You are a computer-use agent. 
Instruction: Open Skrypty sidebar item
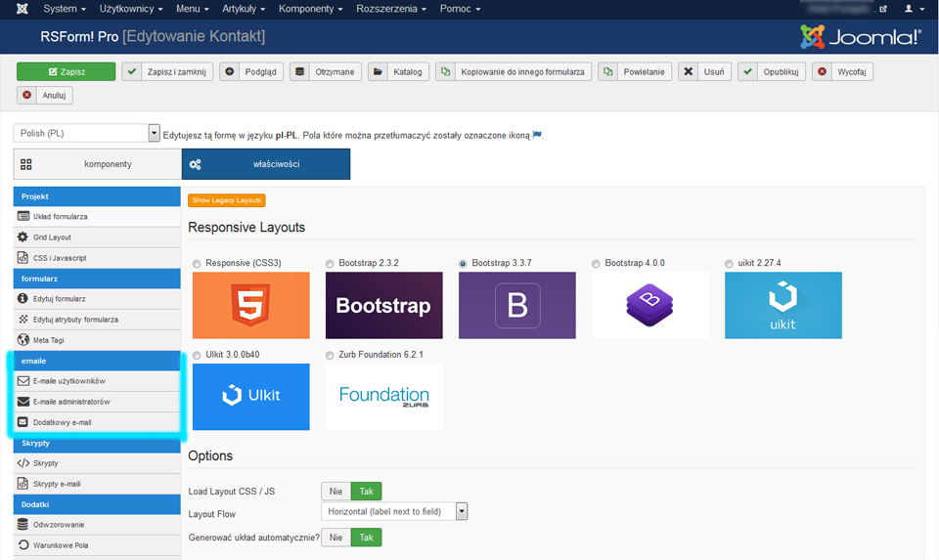pyautogui.click(x=97, y=463)
